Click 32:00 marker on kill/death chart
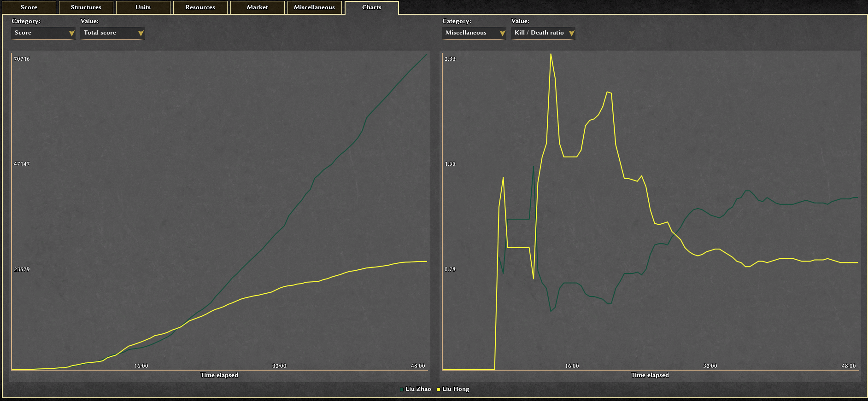The image size is (868, 401). 710,366
